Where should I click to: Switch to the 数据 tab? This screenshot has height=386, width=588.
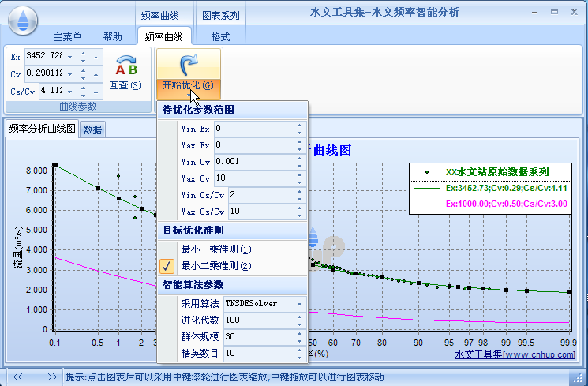coord(92,130)
